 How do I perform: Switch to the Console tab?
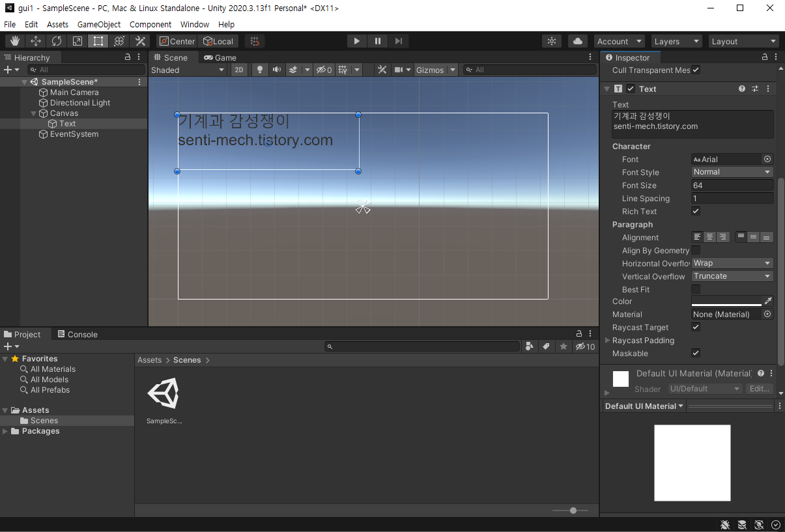pos(77,334)
